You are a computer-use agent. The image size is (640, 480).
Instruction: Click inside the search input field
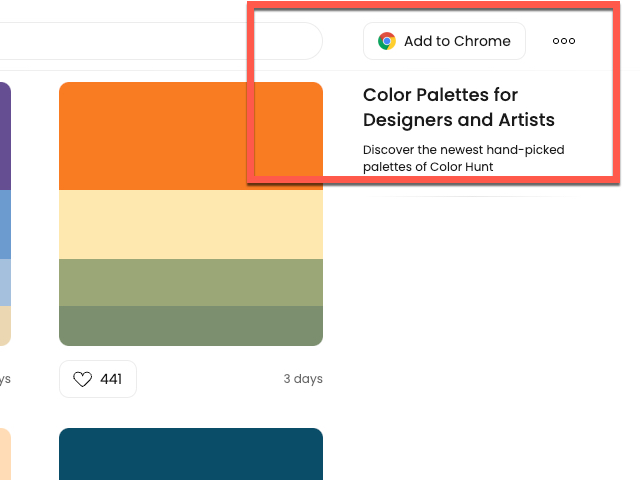pos(161,41)
